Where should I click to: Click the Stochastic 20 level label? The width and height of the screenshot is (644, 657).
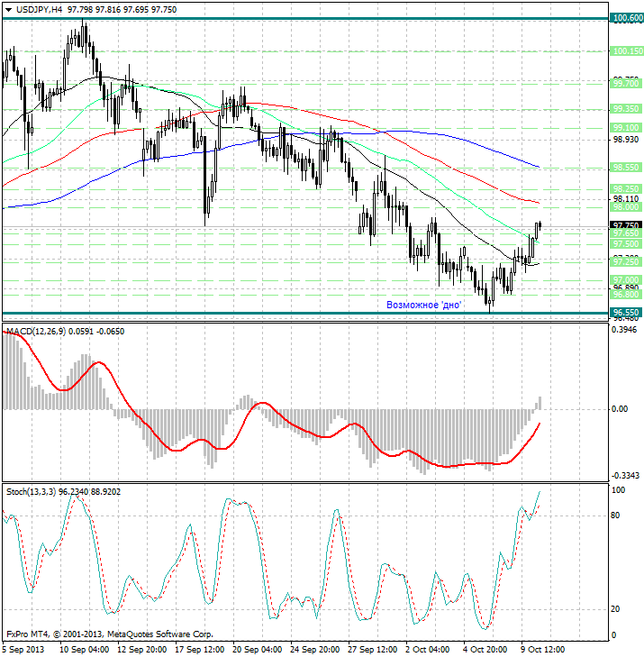tap(615, 609)
